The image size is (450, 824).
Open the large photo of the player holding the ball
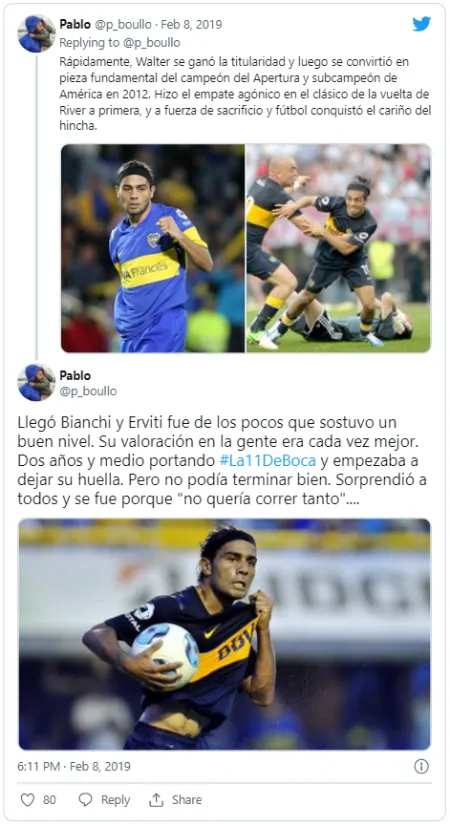pyautogui.click(x=224, y=634)
